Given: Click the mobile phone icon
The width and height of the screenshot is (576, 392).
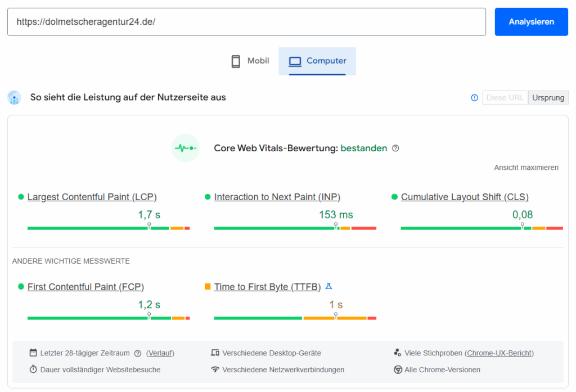Looking at the screenshot, I should click(x=236, y=61).
